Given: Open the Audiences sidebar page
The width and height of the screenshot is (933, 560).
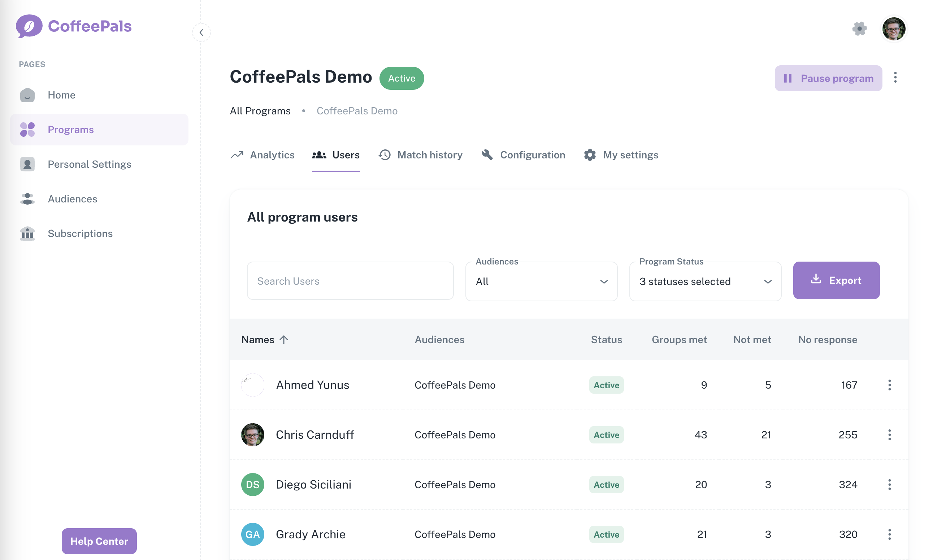Looking at the screenshot, I should (x=72, y=199).
